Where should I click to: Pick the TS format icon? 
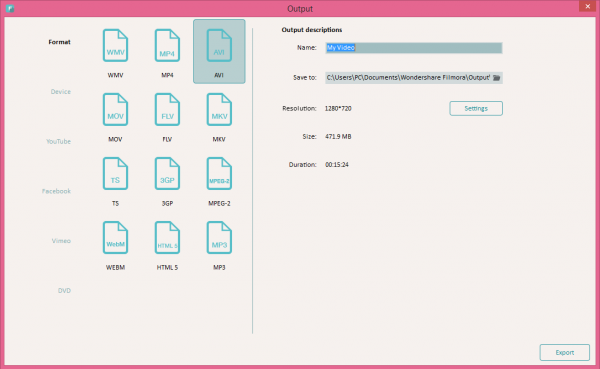point(115,173)
